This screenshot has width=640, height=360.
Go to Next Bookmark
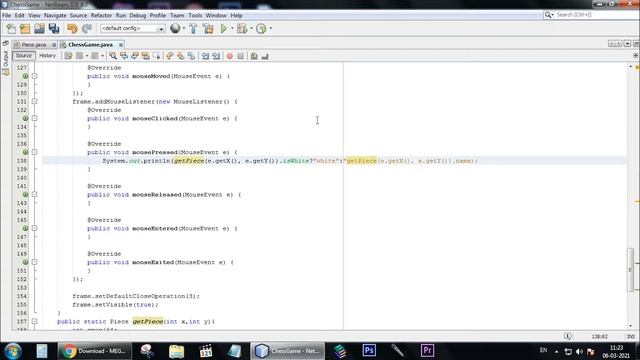click(180, 56)
